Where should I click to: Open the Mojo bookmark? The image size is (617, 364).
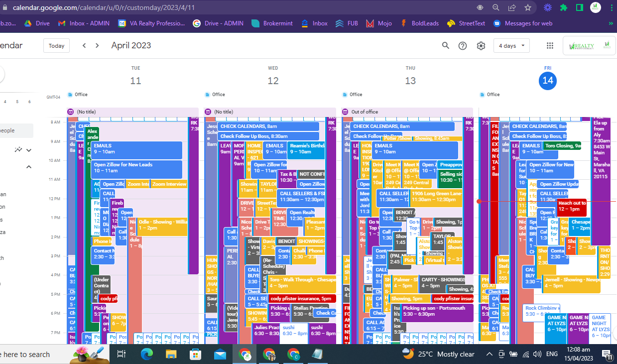[378, 23]
